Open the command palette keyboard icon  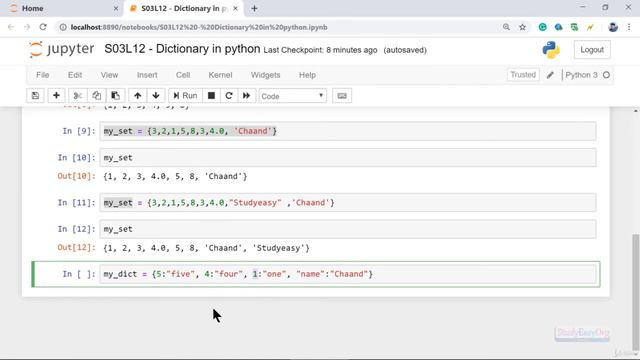tap(342, 96)
